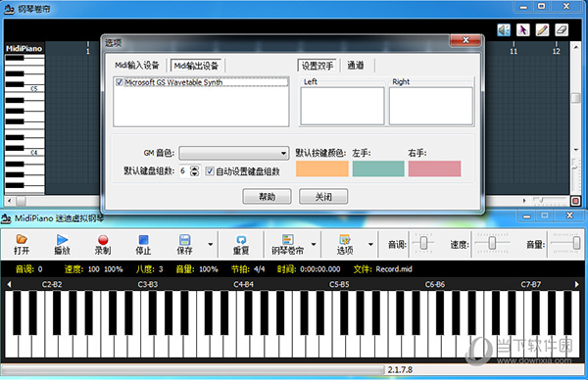The width and height of the screenshot is (588, 380).
Task: Minimize the MidiPiano main window
Action: pos(527,215)
